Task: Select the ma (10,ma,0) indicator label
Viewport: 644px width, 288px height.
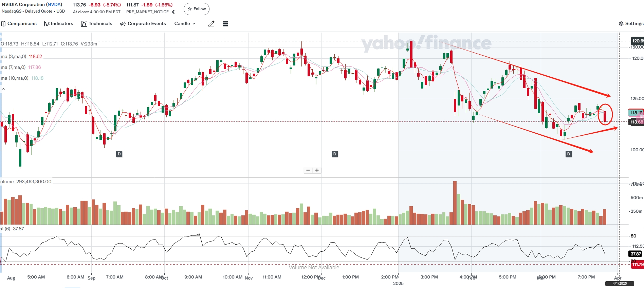Action: [x=15, y=78]
